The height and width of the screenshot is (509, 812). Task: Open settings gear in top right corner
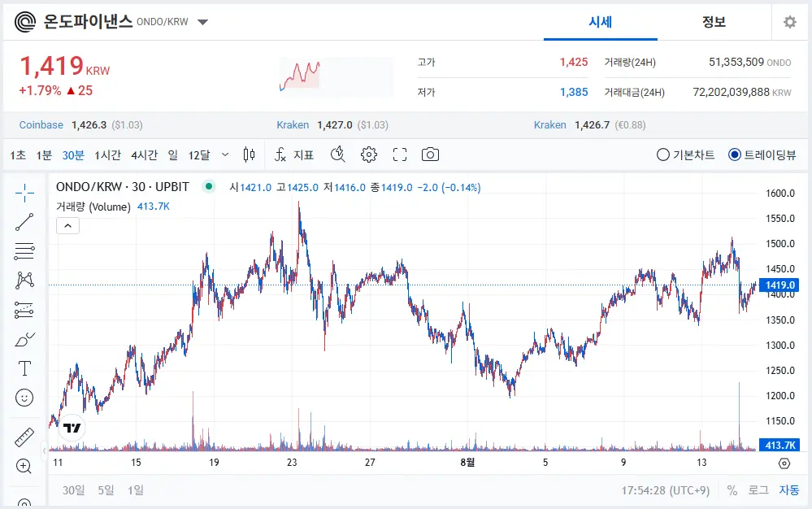(x=790, y=22)
